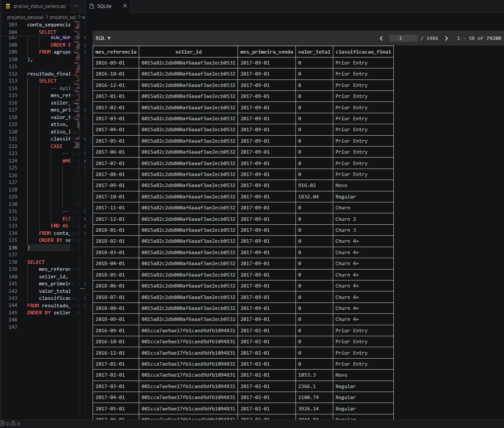Screen dimensions: 504x428
Task: Click the page number input field
Action: pos(403,38)
